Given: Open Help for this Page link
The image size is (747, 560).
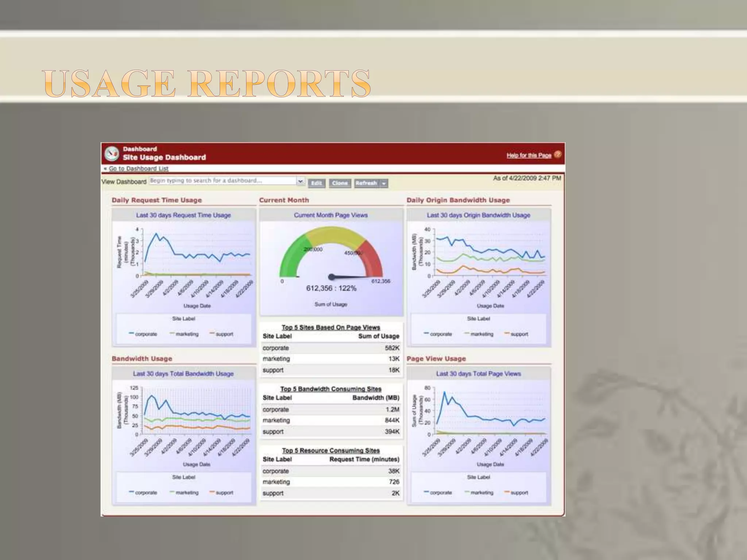Looking at the screenshot, I should pyautogui.click(x=529, y=155).
